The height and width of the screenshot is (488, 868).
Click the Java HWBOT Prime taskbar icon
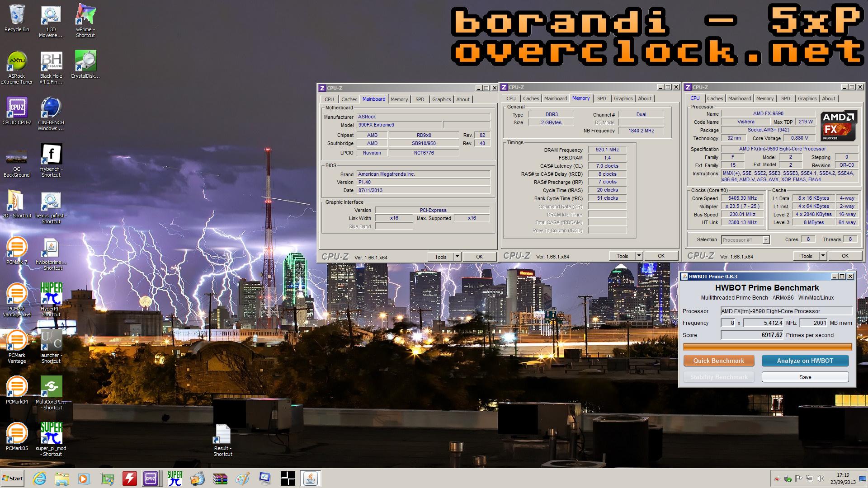[x=311, y=479]
